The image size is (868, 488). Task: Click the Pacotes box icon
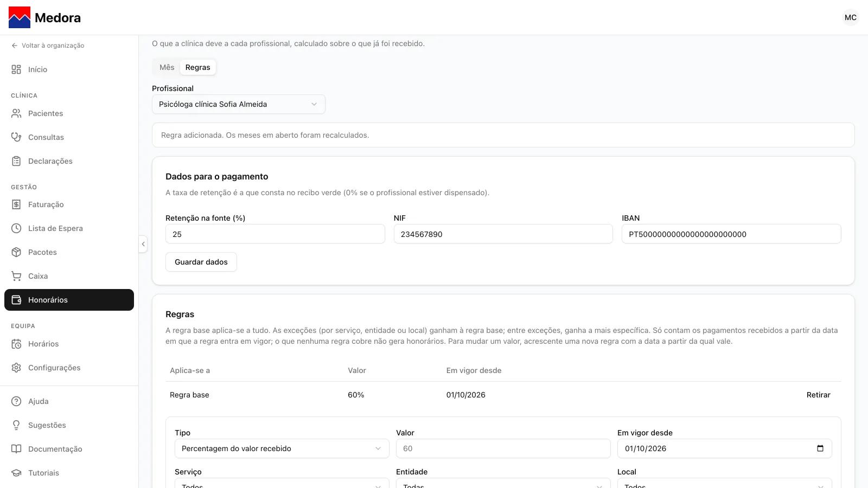16,252
